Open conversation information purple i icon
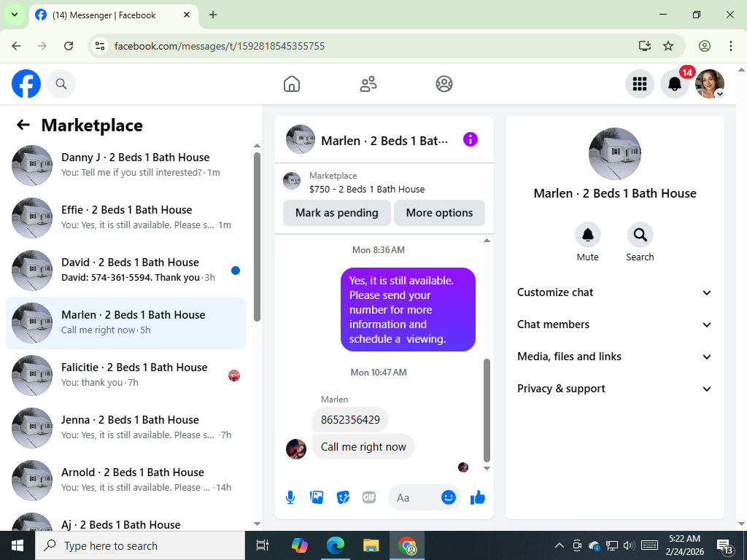The width and height of the screenshot is (747, 560). 471,139
